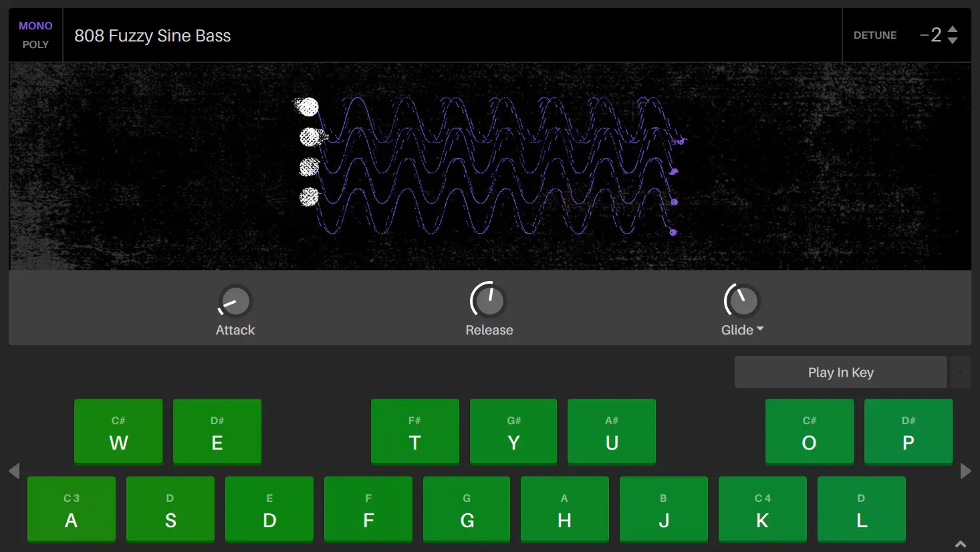The image size is (980, 552).
Task: Increase detune with the up arrow
Action: tap(953, 29)
